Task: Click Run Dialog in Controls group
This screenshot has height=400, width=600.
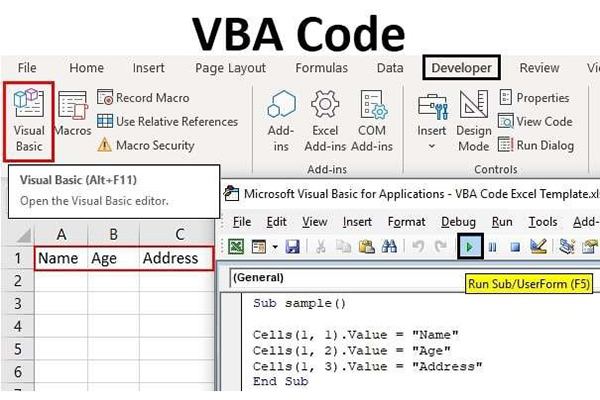Action: 536,145
